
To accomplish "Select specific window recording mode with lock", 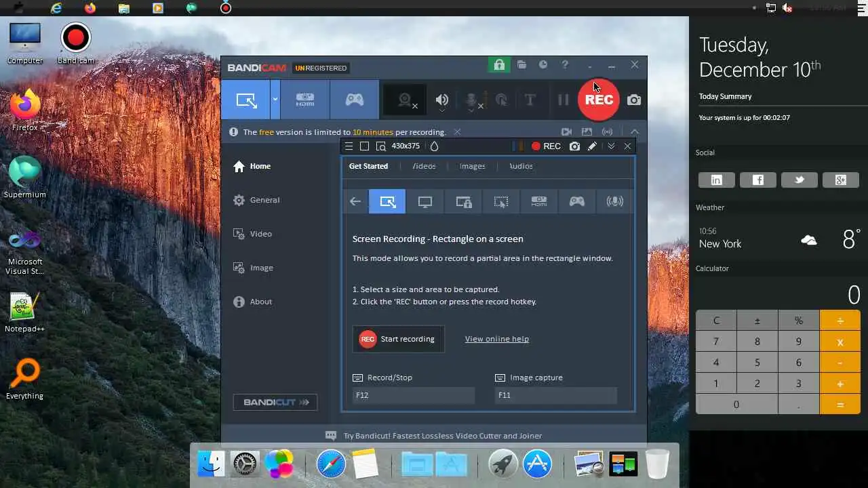I will 463,201.
